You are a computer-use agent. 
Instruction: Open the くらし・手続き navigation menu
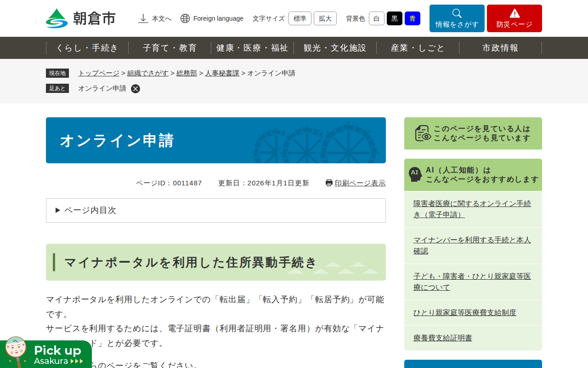click(87, 48)
